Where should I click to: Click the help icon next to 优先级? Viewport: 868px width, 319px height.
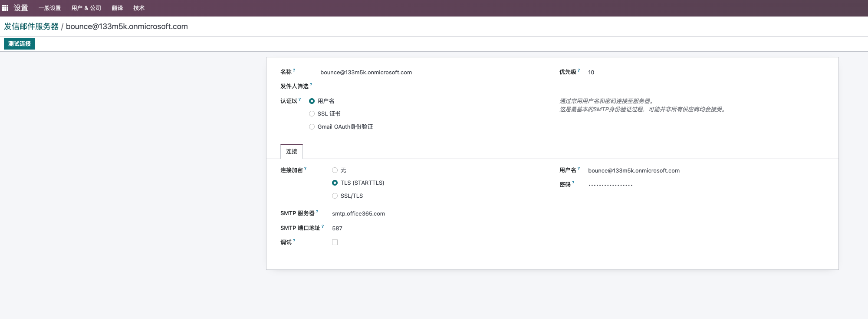[579, 70]
